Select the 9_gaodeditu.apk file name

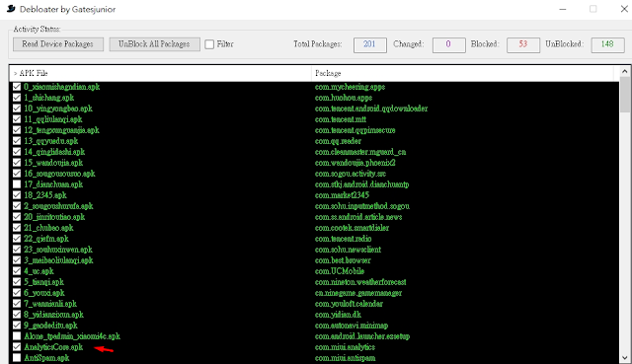(50, 326)
